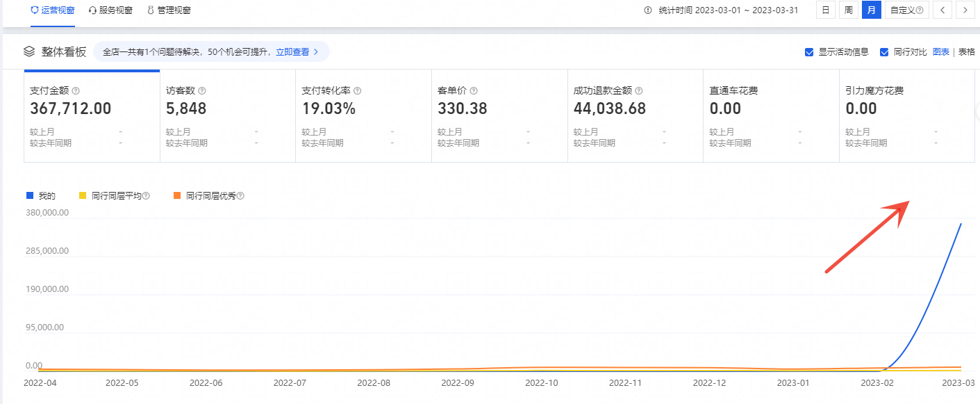Open the 自定义 date range picker
This screenshot has width=980, height=404.
tap(906, 10)
